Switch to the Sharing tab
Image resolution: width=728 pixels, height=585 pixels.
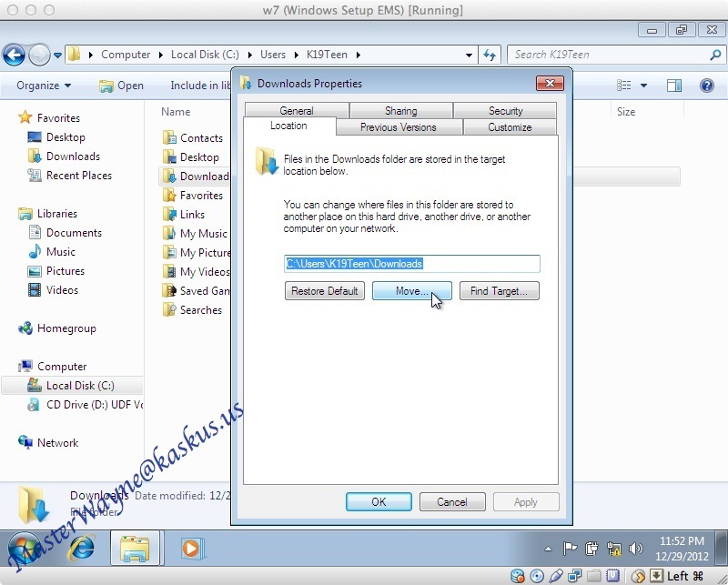400,110
